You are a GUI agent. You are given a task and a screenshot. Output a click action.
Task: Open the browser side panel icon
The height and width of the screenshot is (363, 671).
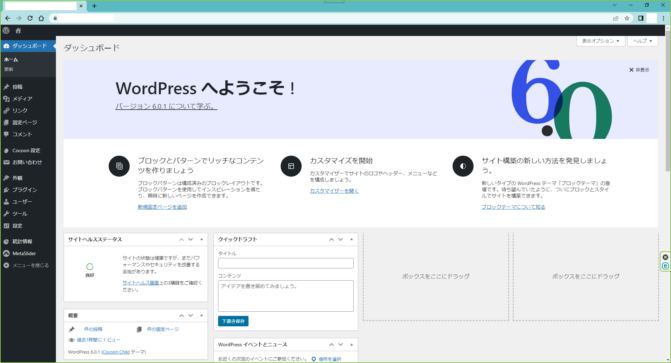(x=641, y=18)
